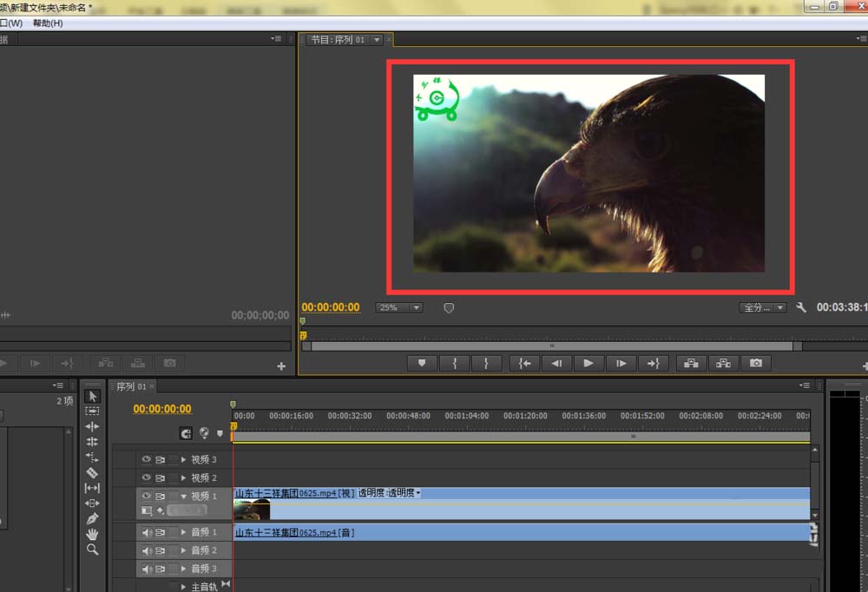Open the 25% zoom level dropdown
The image size is (868, 592).
(x=399, y=307)
